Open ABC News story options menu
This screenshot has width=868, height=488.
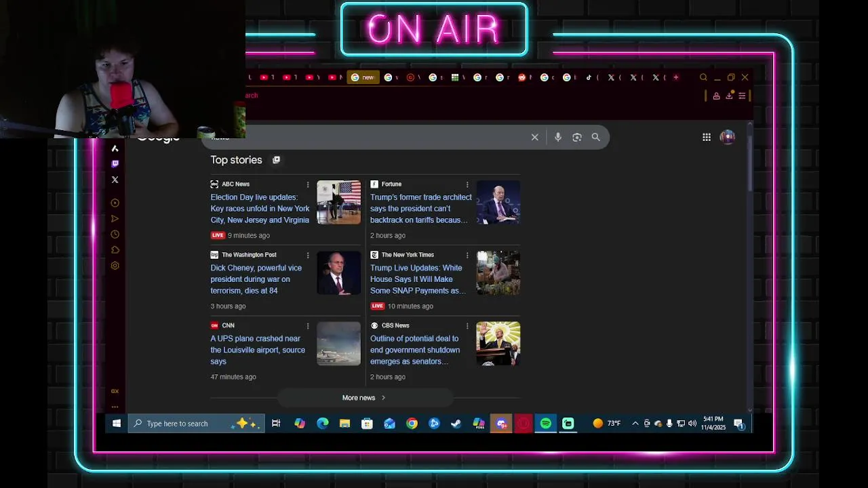[308, 184]
